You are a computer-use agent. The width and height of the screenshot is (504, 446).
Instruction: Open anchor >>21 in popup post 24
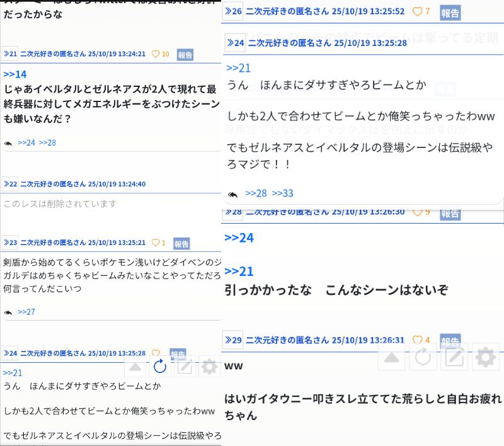tap(238, 68)
